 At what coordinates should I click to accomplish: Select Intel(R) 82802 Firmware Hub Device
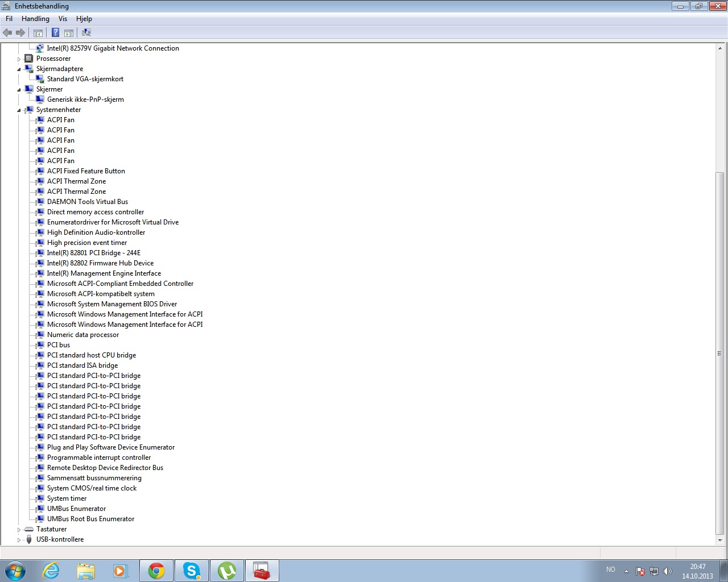(100, 263)
